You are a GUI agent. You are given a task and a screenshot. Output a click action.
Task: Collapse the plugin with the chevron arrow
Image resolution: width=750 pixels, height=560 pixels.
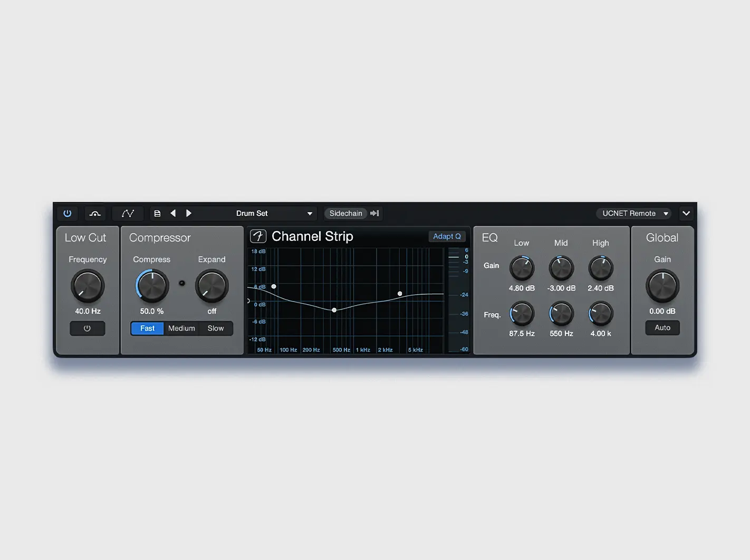[x=686, y=213]
